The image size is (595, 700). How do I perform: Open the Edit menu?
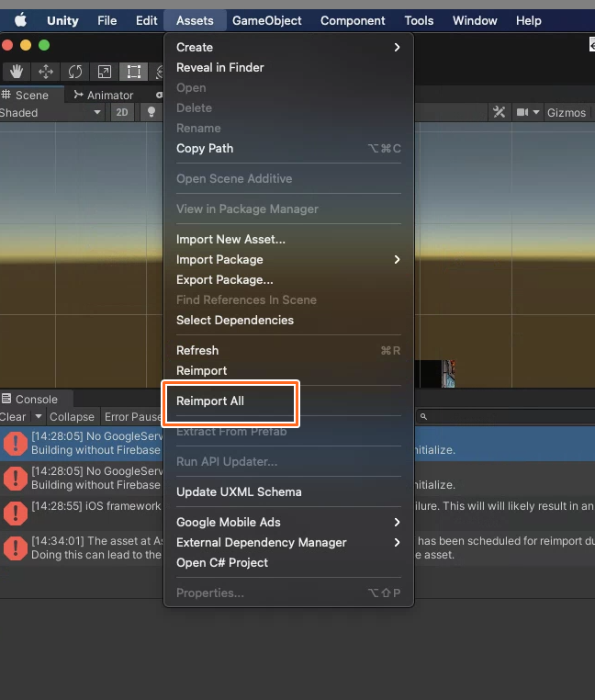146,20
